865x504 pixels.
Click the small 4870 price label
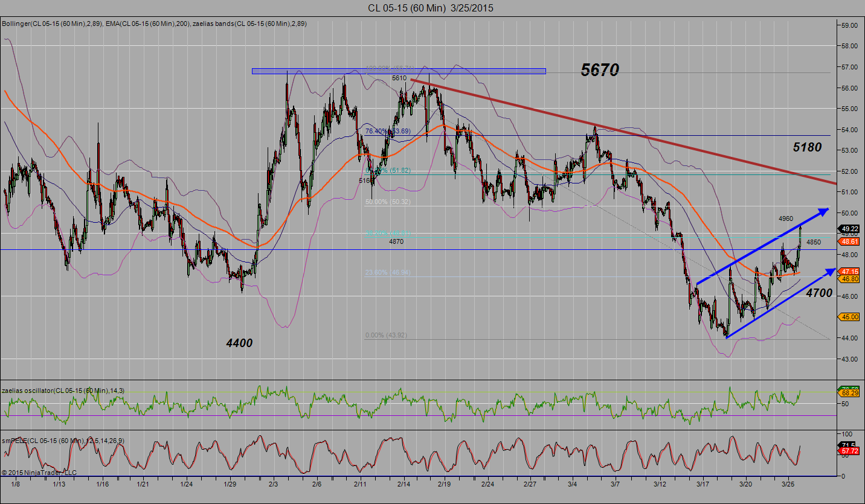(x=396, y=241)
